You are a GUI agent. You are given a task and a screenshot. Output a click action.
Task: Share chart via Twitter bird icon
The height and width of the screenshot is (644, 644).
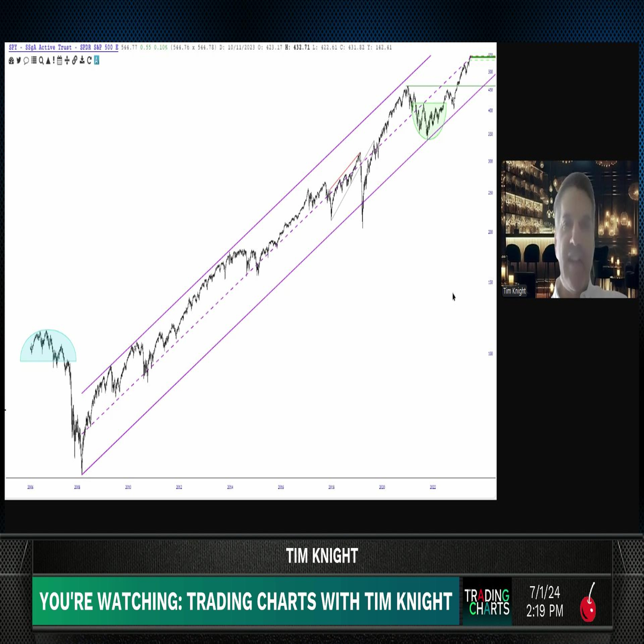[x=19, y=60]
